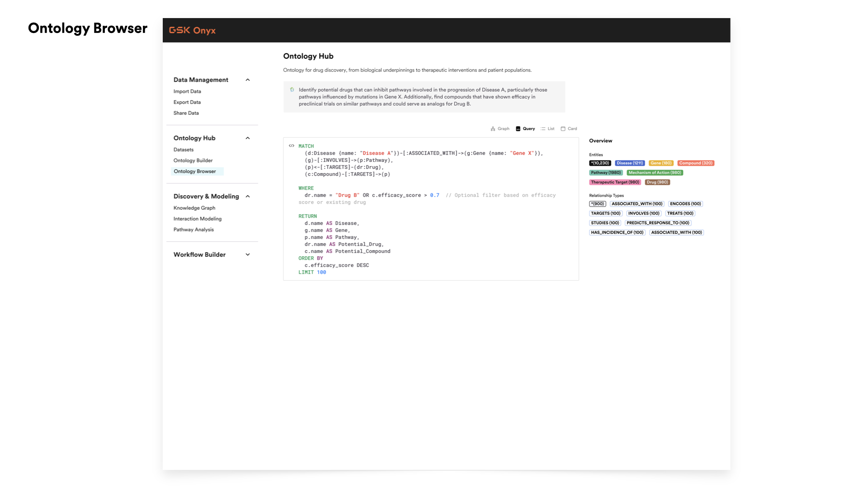Viewport: 868px width, 488px height.
Task: Click the Query view icon
Action: 518,129
